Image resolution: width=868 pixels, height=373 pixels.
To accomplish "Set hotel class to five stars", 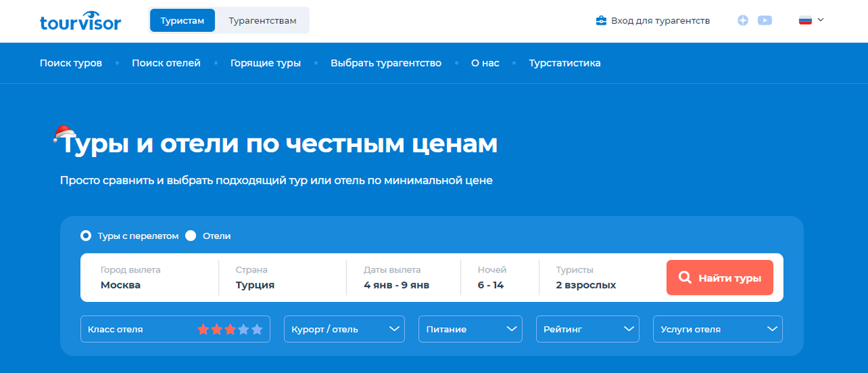I will point(257,330).
